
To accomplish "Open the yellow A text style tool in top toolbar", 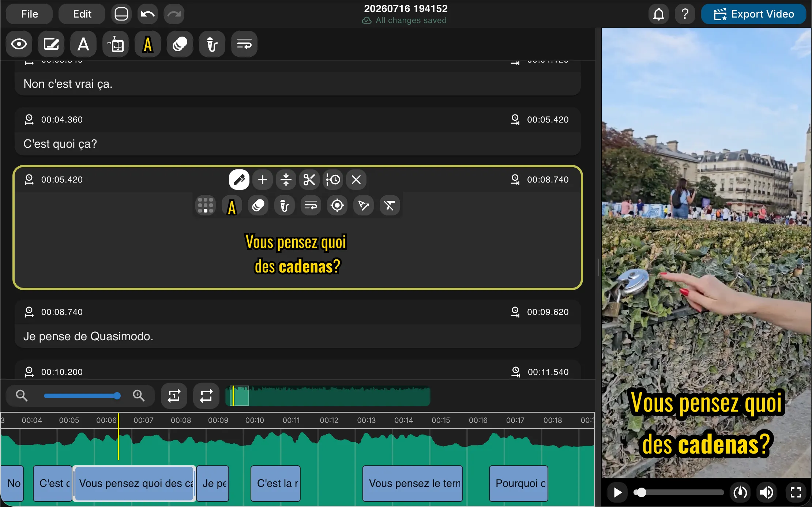I will (148, 44).
